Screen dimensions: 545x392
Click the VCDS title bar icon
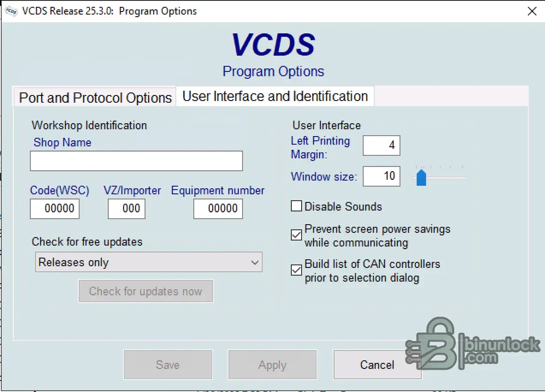pos(11,11)
